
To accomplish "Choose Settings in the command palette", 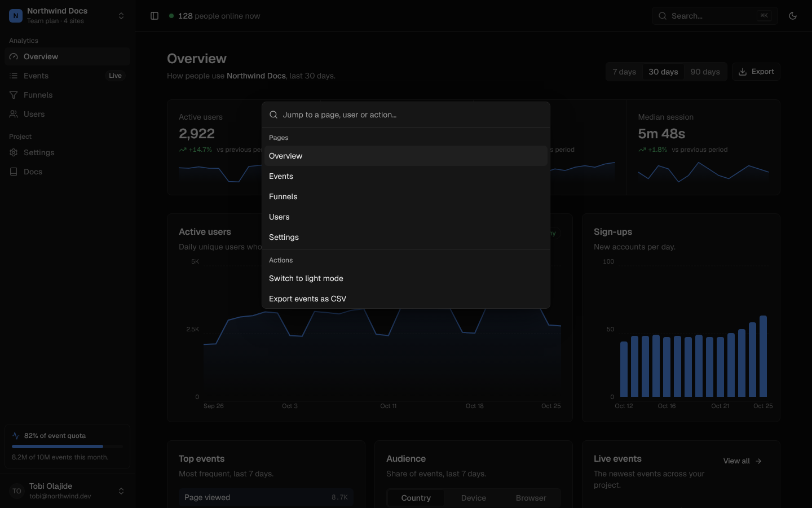I will (406, 237).
